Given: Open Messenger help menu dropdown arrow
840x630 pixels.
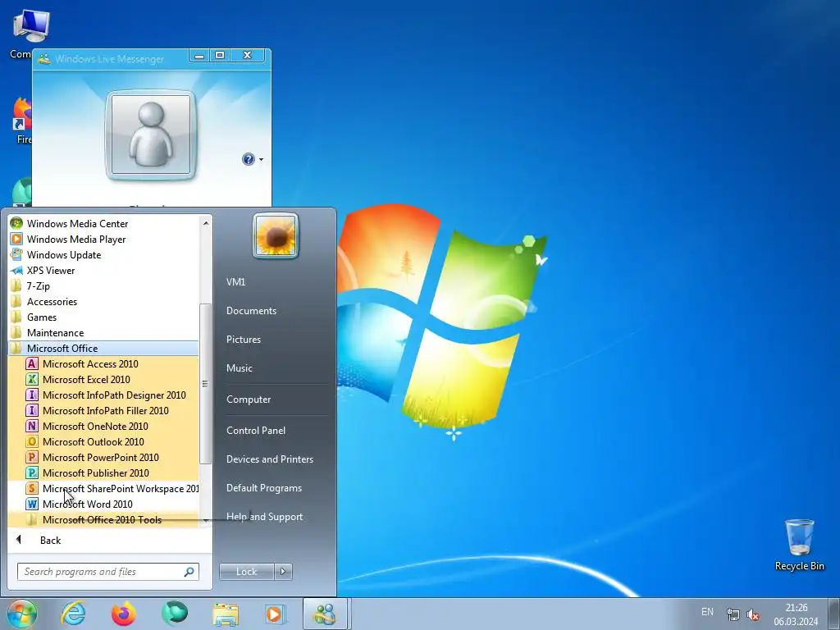Looking at the screenshot, I should tap(262, 160).
